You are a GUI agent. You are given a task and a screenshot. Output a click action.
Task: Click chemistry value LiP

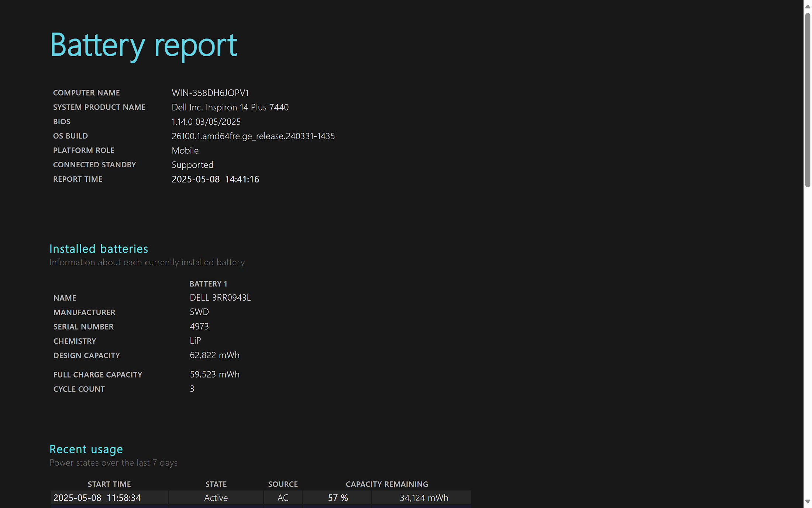pyautogui.click(x=195, y=341)
